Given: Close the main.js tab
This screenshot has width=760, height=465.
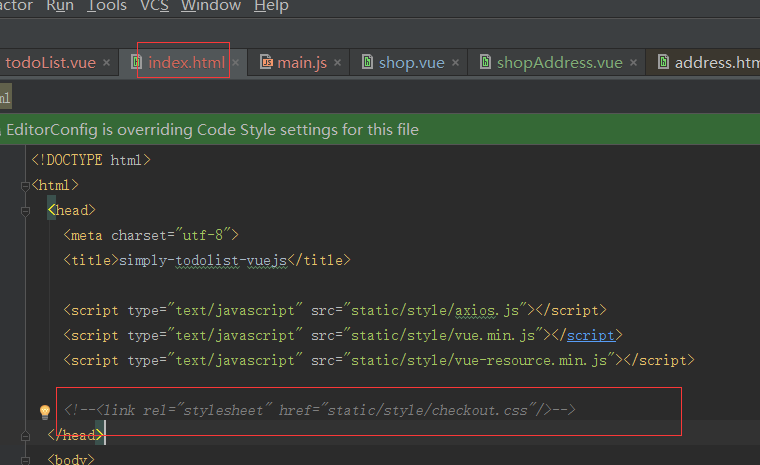Looking at the screenshot, I should tap(338, 63).
